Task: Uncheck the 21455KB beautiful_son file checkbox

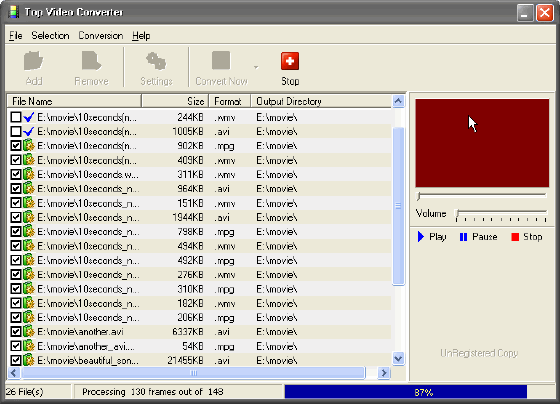Action: [16, 360]
